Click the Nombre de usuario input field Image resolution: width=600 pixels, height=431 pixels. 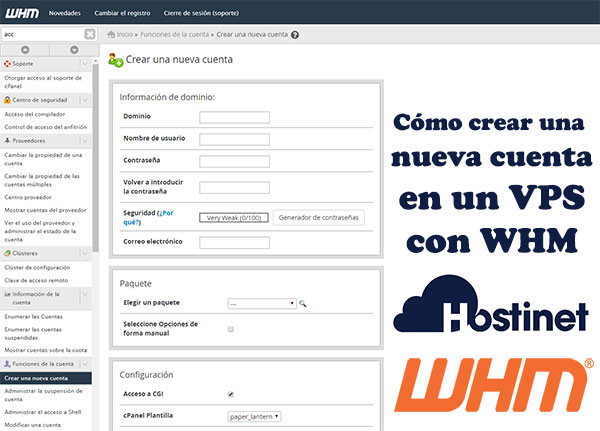pyautogui.click(x=234, y=139)
